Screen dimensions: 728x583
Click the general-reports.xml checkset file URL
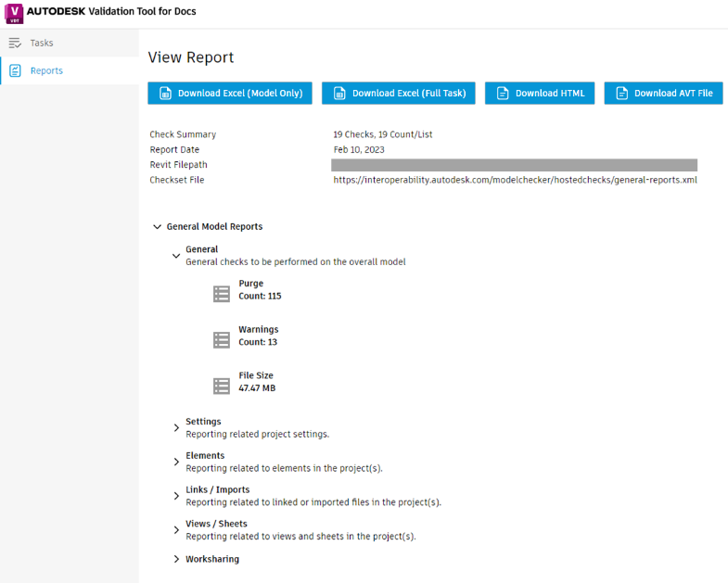coord(515,180)
